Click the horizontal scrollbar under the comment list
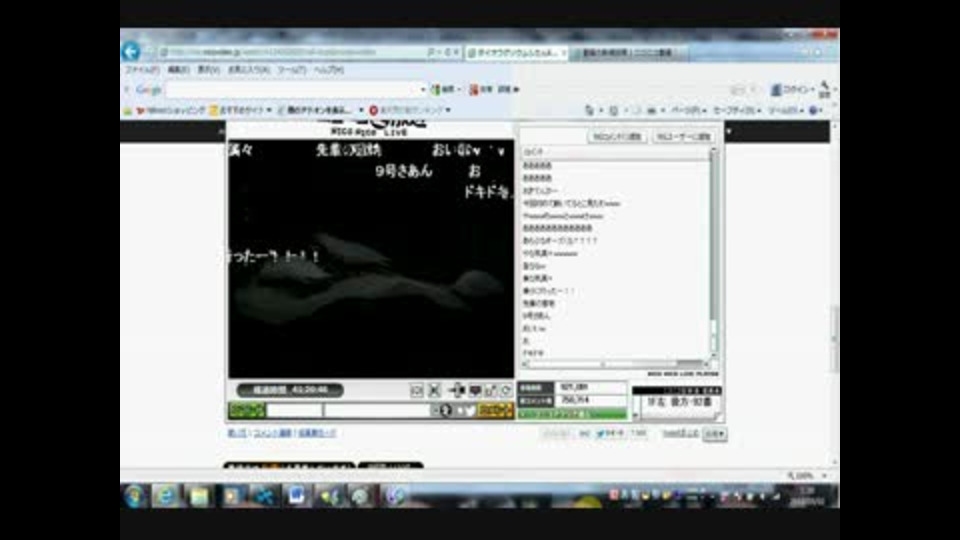 pos(614,364)
